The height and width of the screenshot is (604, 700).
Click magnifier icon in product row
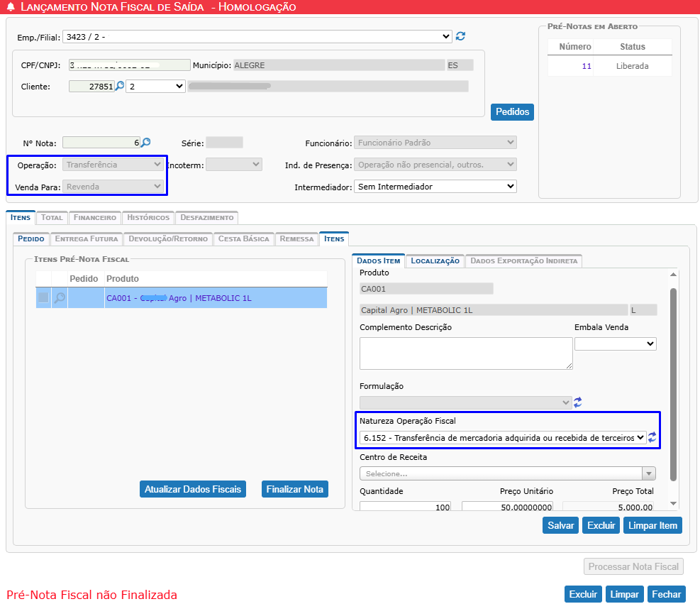click(x=60, y=298)
